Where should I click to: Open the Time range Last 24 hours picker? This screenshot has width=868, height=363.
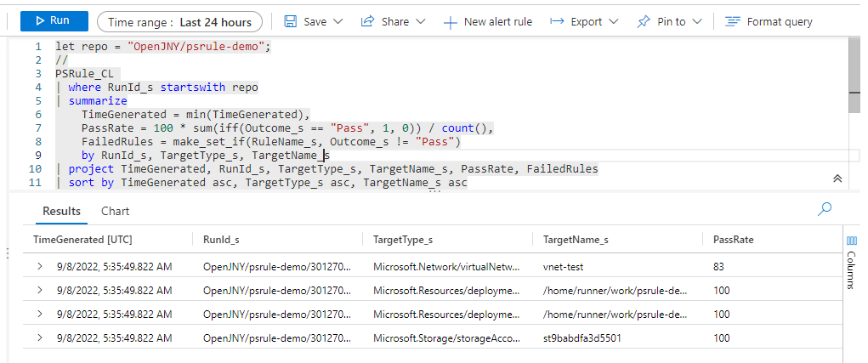tap(180, 22)
